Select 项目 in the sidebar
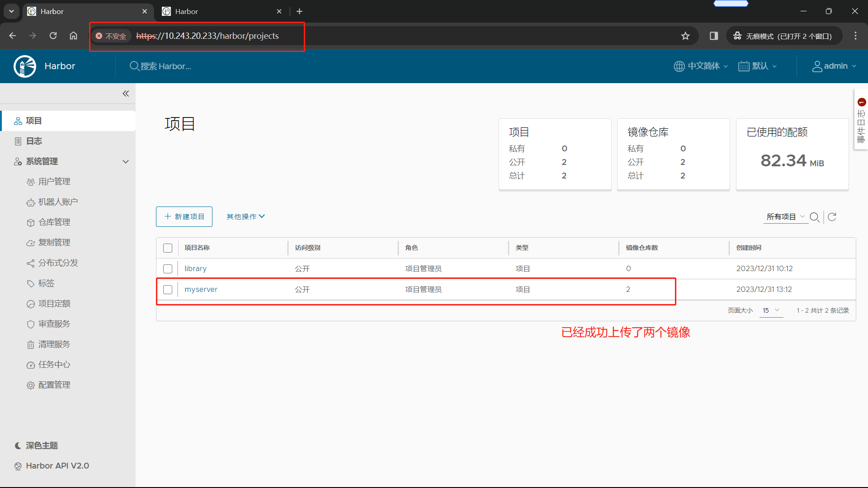The height and width of the screenshot is (488, 868). 68,121
